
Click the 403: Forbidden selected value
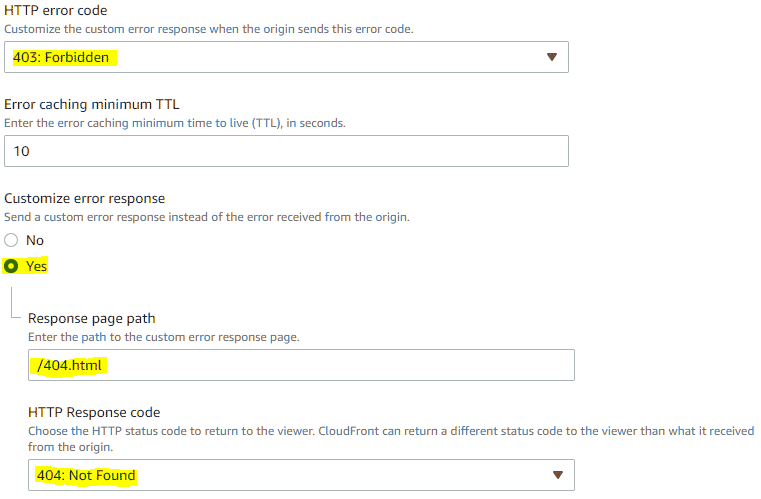click(x=61, y=57)
